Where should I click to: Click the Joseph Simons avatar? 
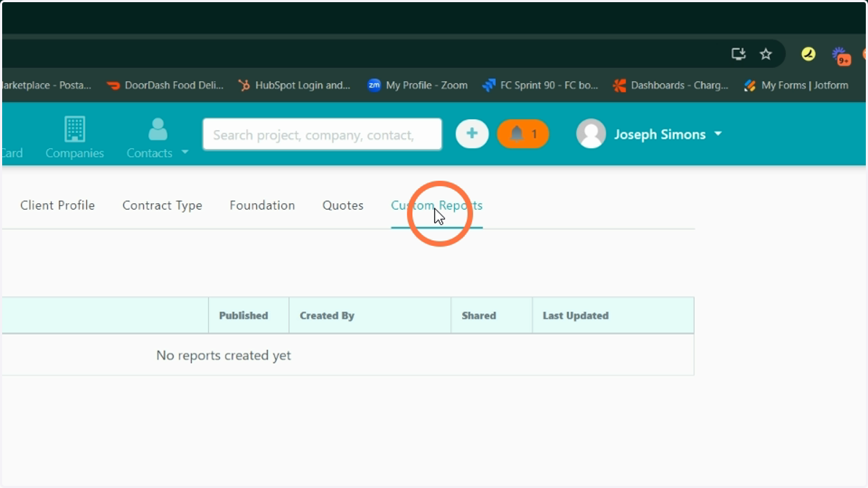pos(591,134)
